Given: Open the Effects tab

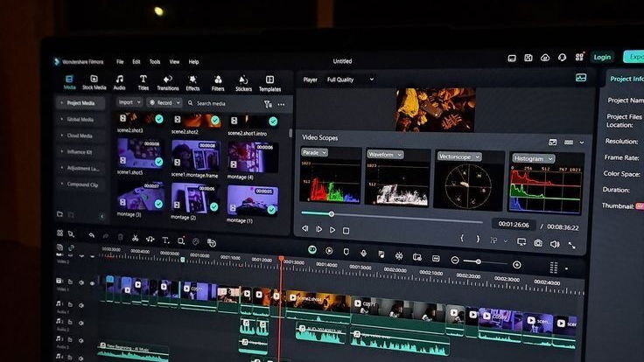Looking at the screenshot, I should tap(192, 83).
